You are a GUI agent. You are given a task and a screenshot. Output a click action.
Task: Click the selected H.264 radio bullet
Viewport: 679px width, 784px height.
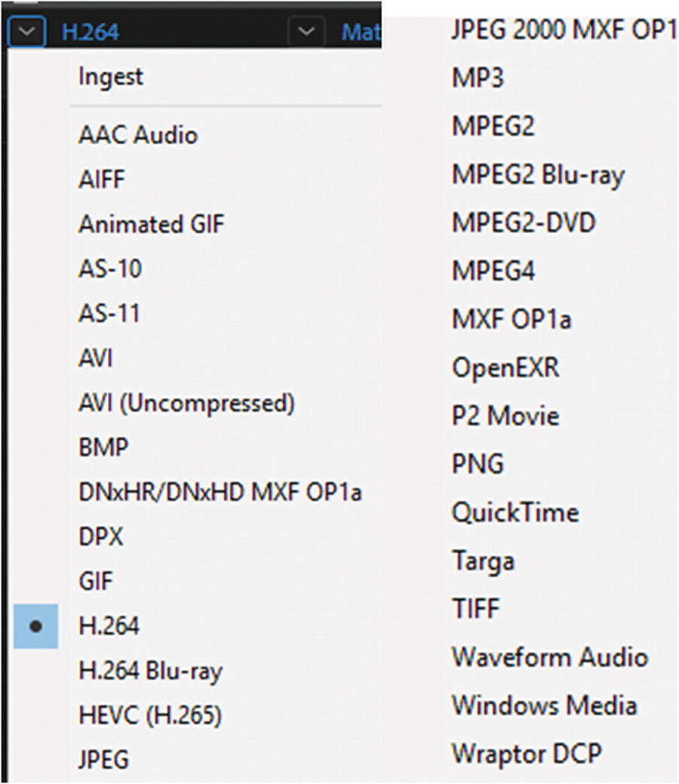pyautogui.click(x=35, y=626)
